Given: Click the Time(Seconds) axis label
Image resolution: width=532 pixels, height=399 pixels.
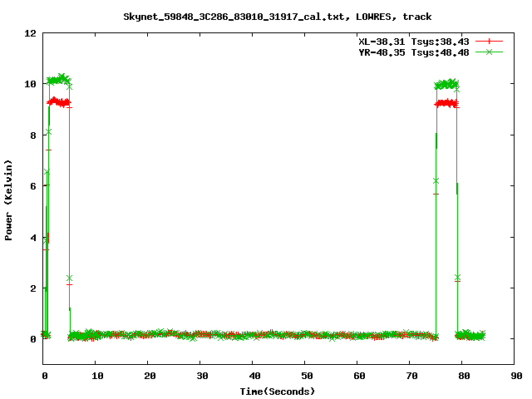Looking at the screenshot, I should 277,392.
